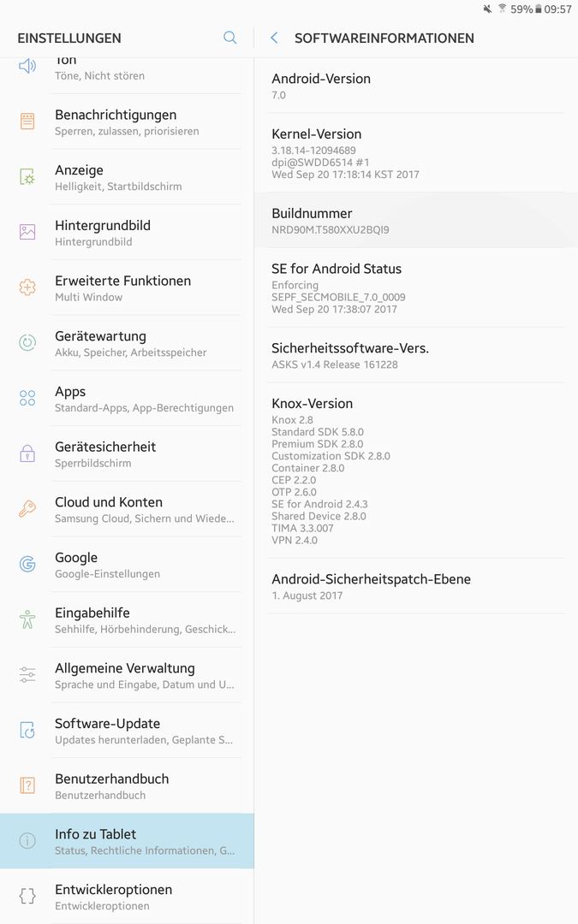The width and height of the screenshot is (578, 924).
Task: Tap the battery percentage in status bar
Action: 521,9
